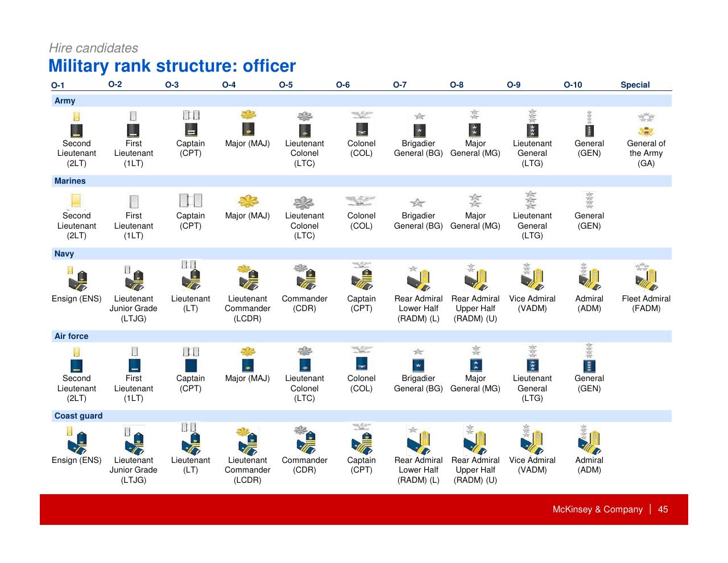
Task: Select the Coast Guard Admiral insignia
Action: (589, 439)
